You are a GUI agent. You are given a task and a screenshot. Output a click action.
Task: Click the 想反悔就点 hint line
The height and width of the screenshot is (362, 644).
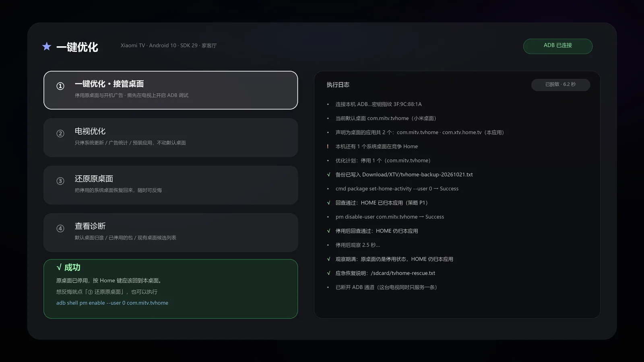click(107, 292)
